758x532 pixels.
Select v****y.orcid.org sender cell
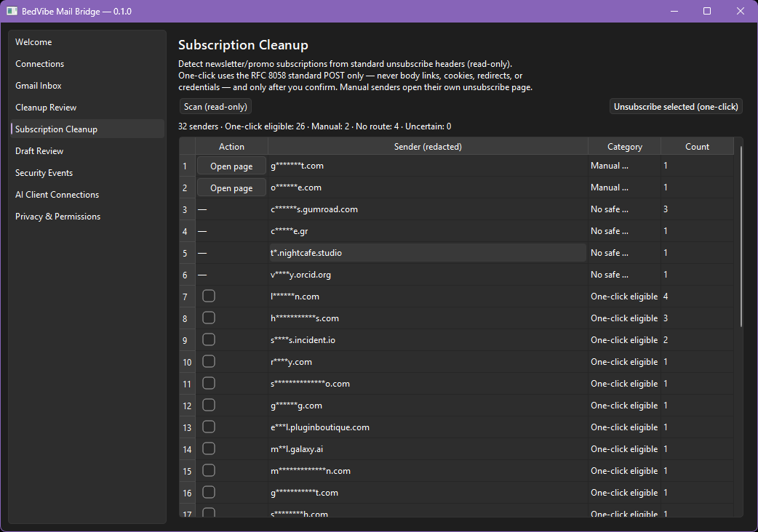coord(428,274)
